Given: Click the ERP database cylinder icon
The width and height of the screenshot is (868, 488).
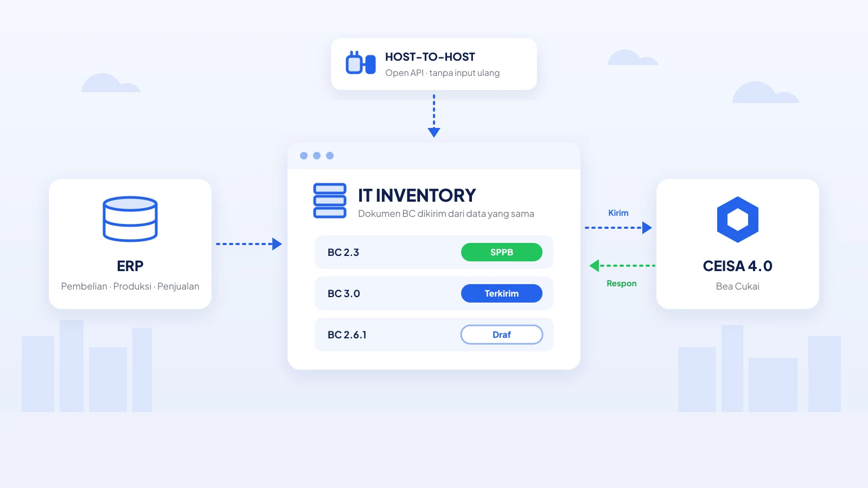Looking at the screenshot, I should tap(130, 219).
